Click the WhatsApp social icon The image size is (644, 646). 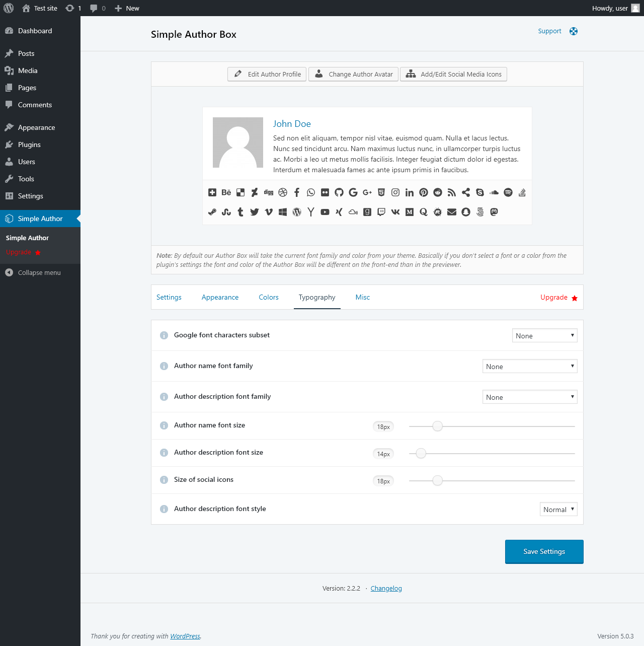tap(311, 192)
